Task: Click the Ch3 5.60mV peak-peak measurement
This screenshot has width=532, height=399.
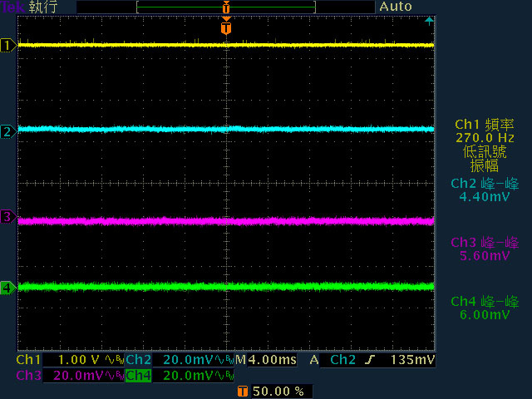Action: (x=485, y=249)
